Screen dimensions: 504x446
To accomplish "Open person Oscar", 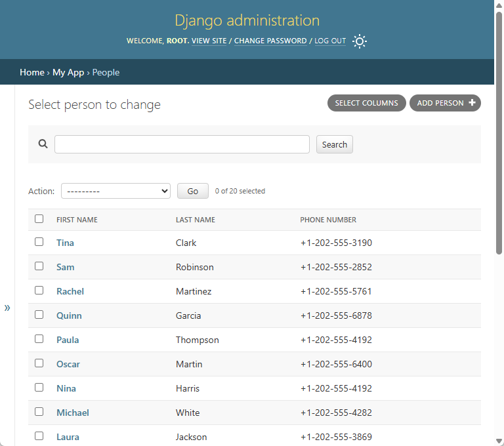I will tap(68, 364).
